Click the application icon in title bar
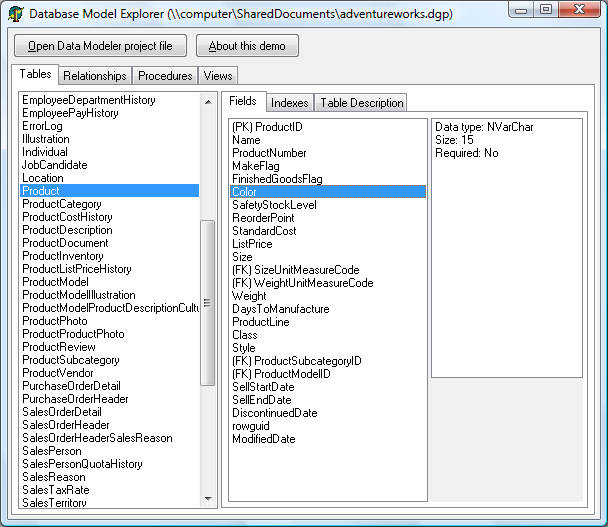The image size is (608, 527). coord(16,14)
